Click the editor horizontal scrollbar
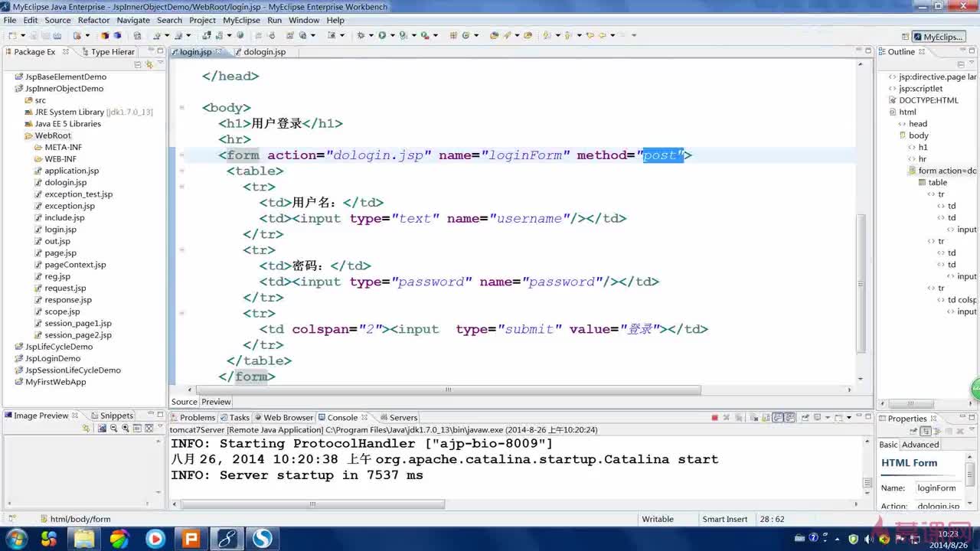This screenshot has width=980, height=551. [x=450, y=390]
